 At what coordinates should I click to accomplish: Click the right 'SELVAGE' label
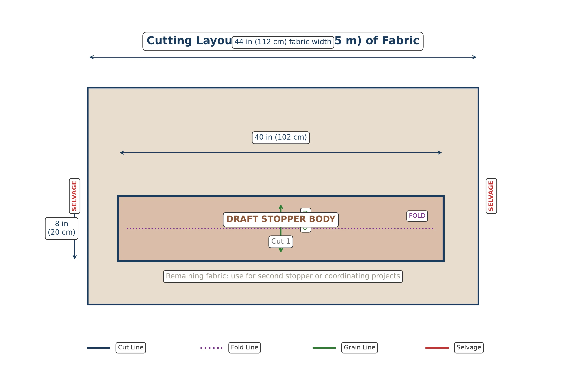491,196
